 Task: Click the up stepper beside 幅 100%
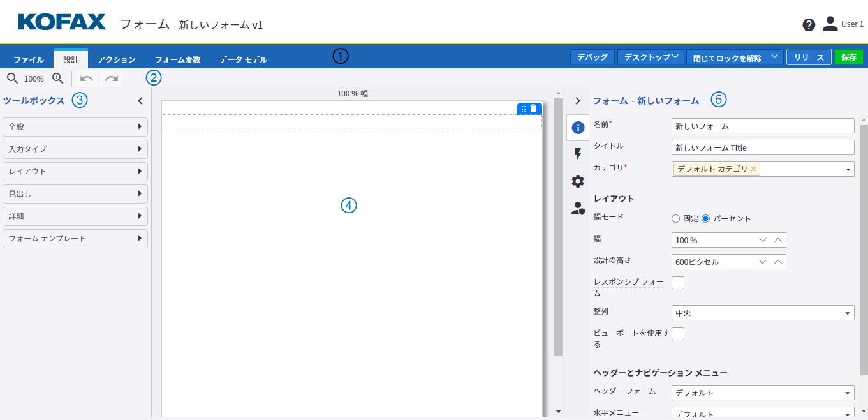tap(779, 239)
